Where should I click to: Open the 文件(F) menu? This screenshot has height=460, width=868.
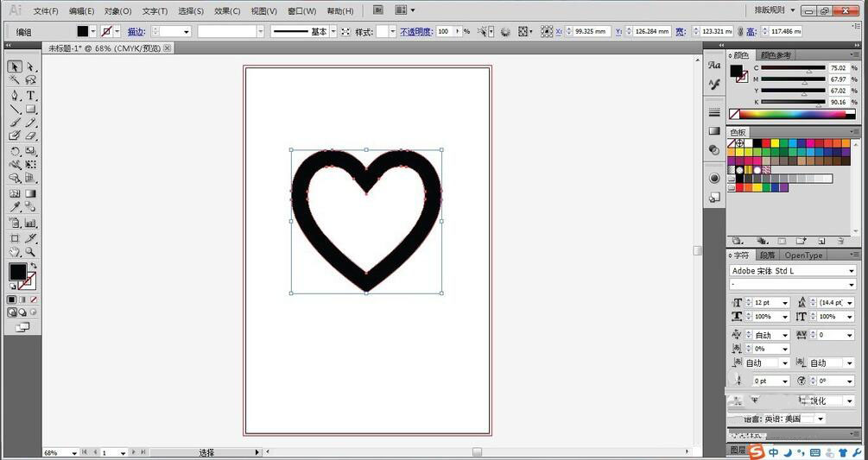[46, 10]
